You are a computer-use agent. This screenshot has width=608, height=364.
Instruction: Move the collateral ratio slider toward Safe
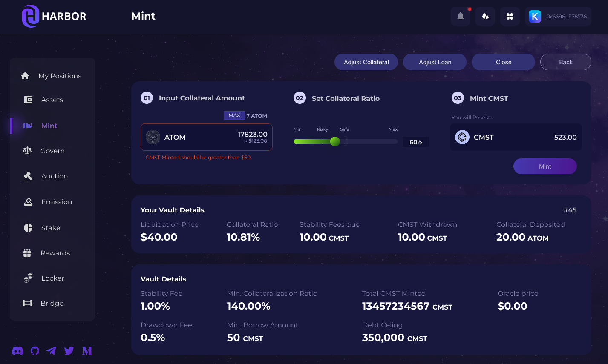(x=335, y=141)
